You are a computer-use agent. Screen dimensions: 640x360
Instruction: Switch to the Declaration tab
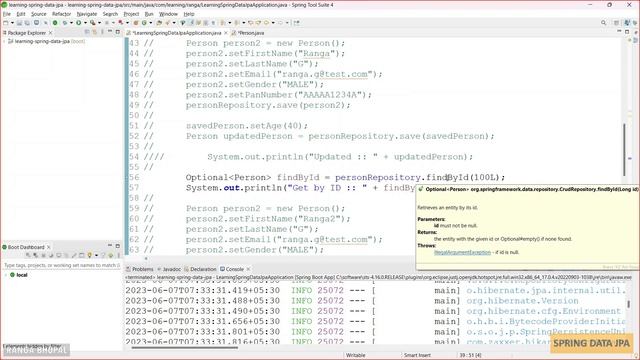click(x=200, y=269)
